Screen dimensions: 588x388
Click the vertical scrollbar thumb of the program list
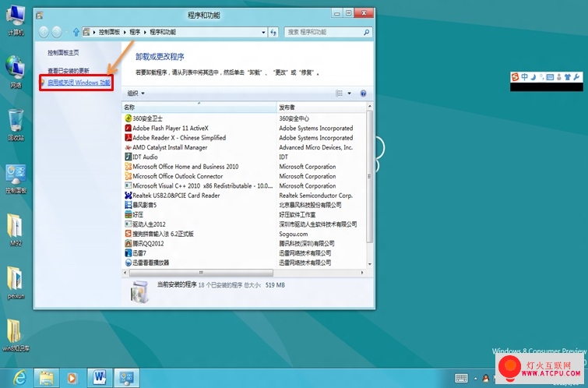coord(369,176)
